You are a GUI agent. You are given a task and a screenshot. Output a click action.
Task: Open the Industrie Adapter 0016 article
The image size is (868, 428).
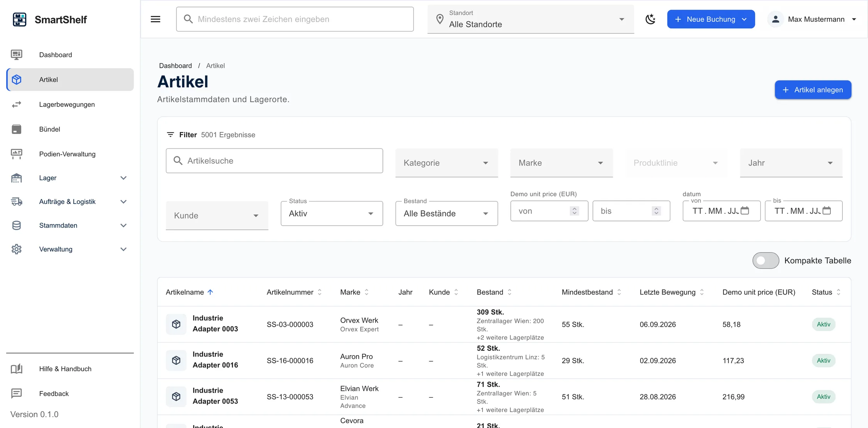pos(215,359)
